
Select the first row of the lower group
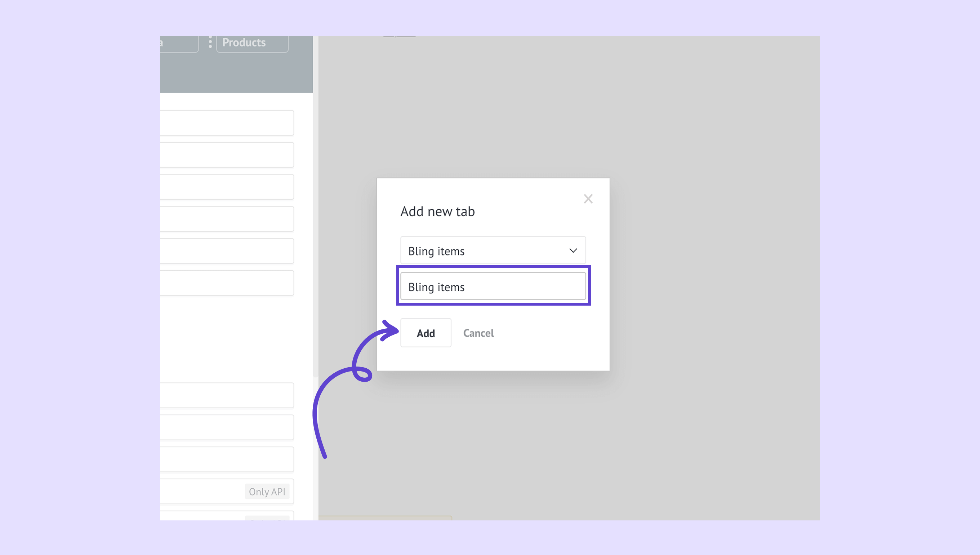(226, 395)
